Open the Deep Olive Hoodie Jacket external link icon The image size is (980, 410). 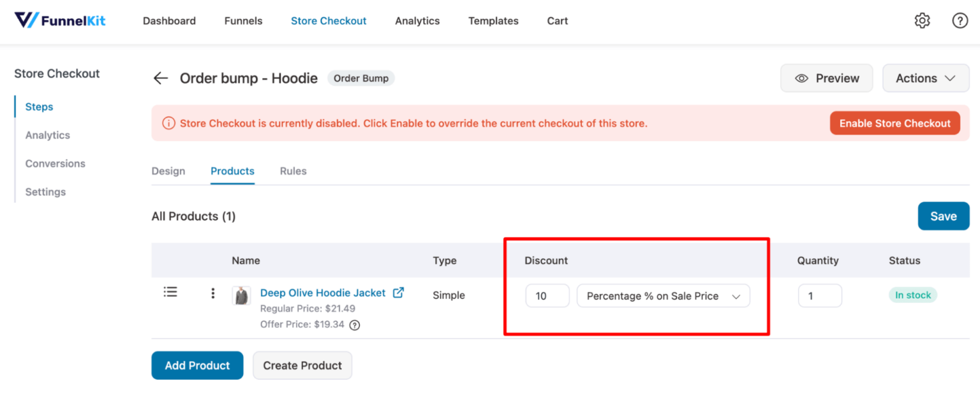coord(398,292)
